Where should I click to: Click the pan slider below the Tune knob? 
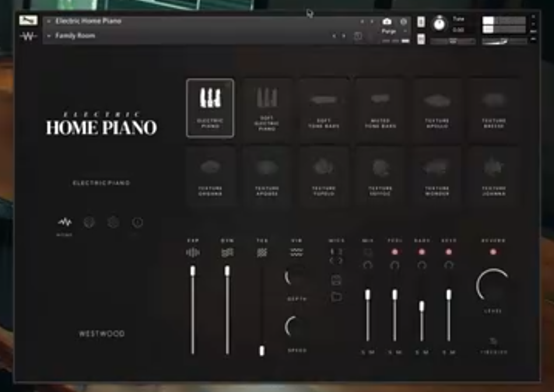point(453,41)
